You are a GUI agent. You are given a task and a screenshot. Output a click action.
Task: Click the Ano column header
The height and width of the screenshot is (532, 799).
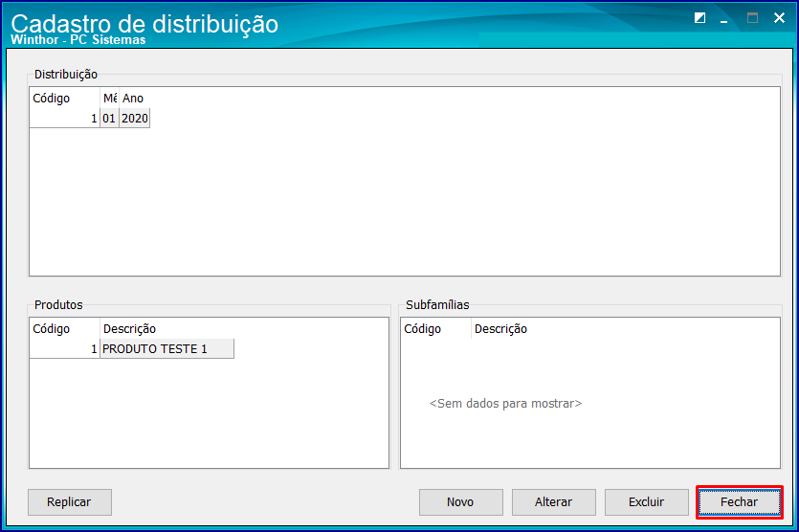135,99
